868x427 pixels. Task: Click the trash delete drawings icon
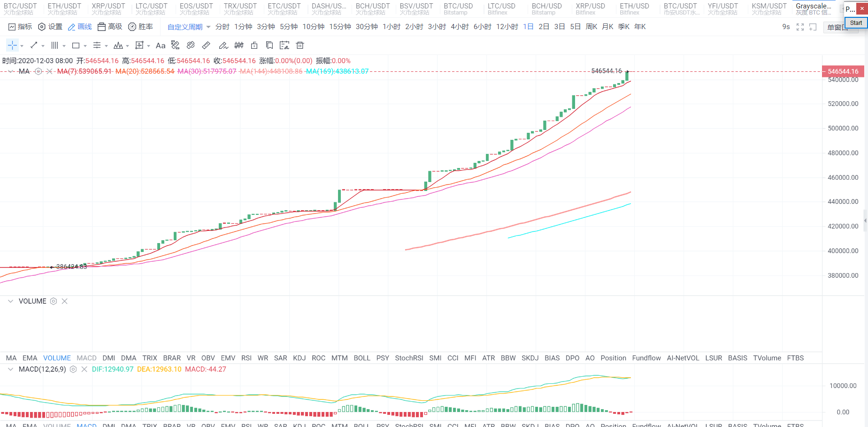[300, 46]
